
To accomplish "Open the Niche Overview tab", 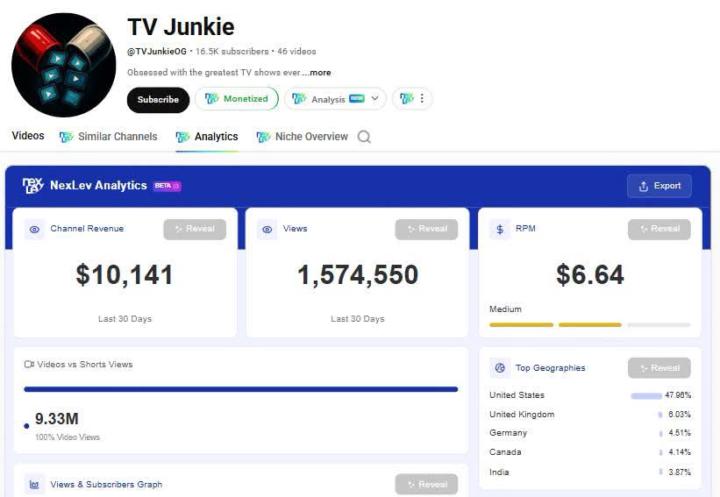I will (x=302, y=136).
